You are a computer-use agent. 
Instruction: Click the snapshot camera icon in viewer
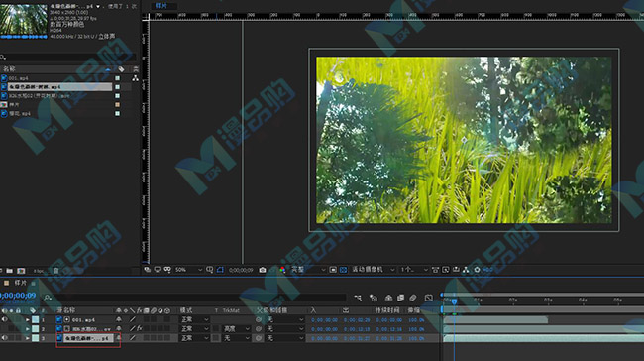[263, 270]
